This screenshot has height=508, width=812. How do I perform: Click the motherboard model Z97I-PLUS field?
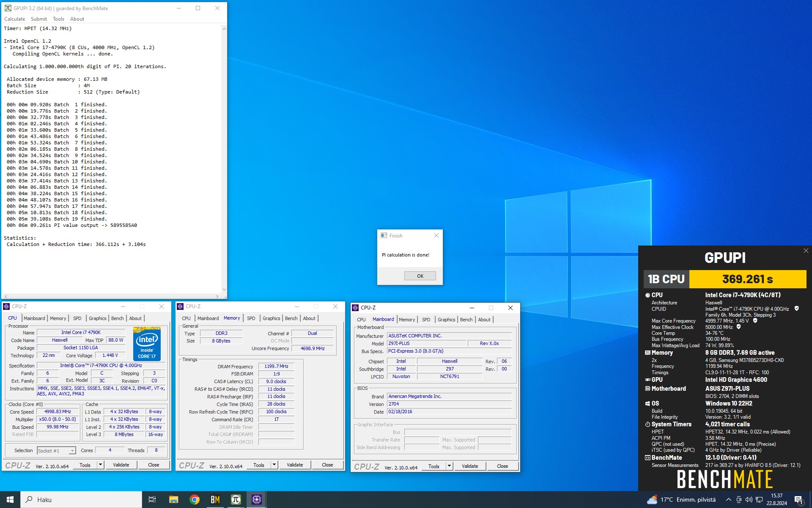[x=426, y=343]
